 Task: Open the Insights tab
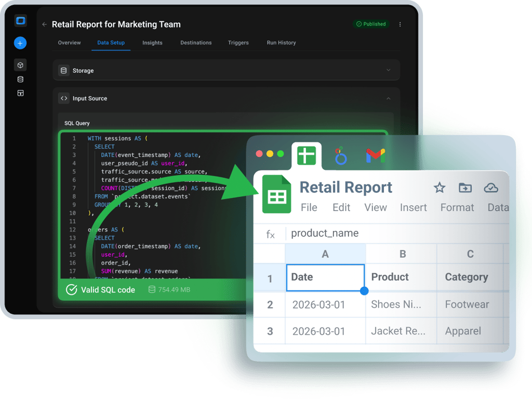(x=152, y=43)
